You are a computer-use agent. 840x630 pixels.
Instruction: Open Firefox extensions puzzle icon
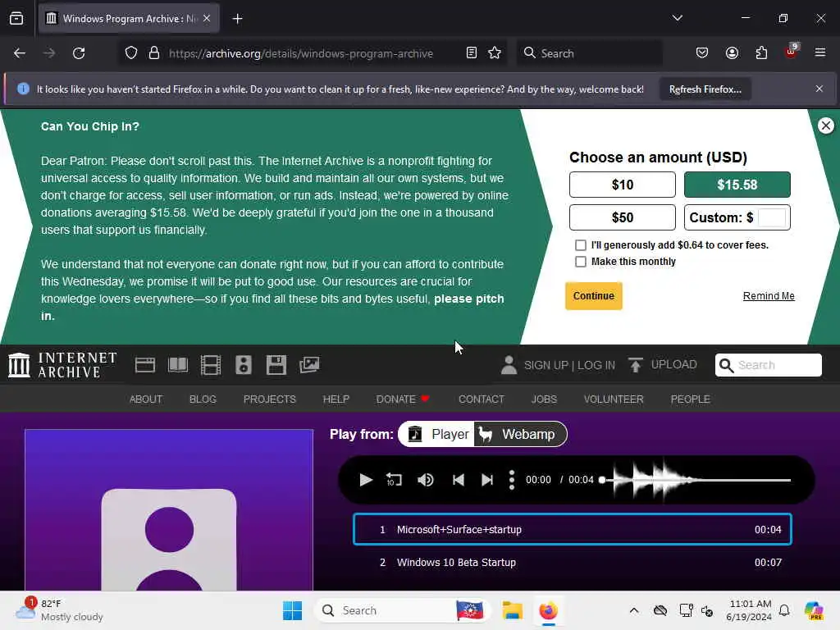(x=761, y=53)
